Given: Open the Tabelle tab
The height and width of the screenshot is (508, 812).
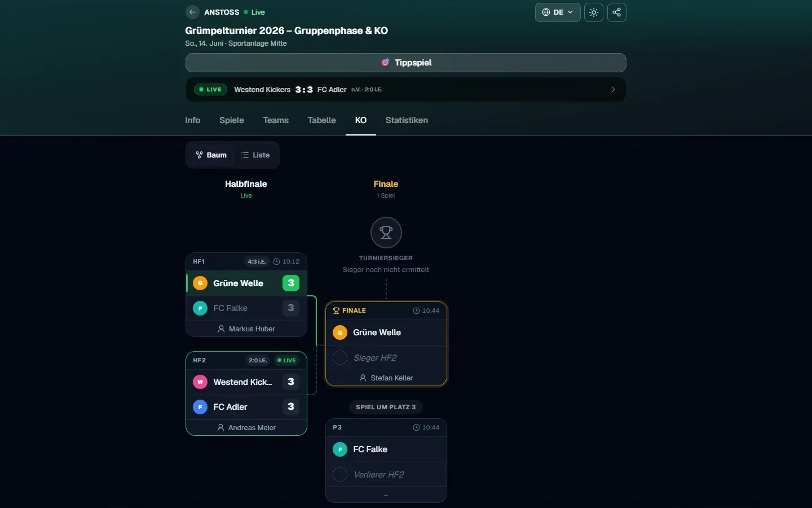Looking at the screenshot, I should [x=322, y=120].
